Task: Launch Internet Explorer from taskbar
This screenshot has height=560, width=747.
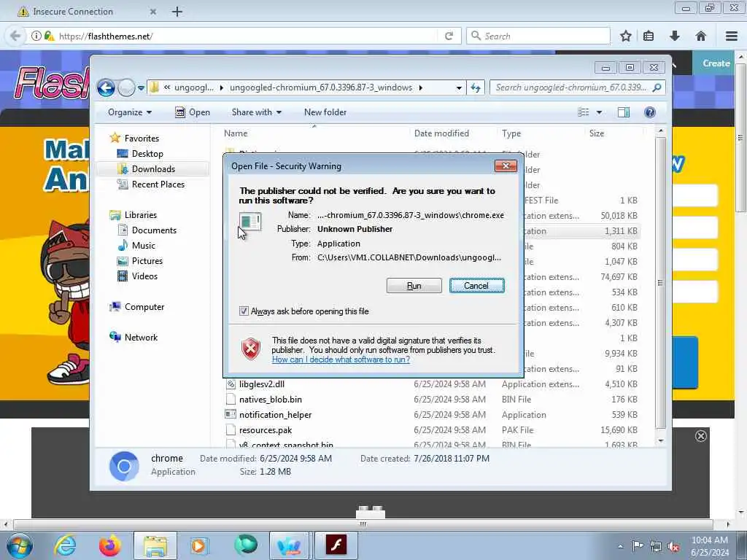Action: (65, 545)
